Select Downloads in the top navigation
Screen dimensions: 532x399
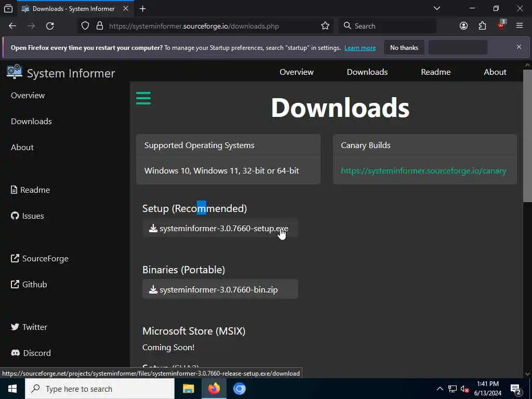[x=367, y=72]
